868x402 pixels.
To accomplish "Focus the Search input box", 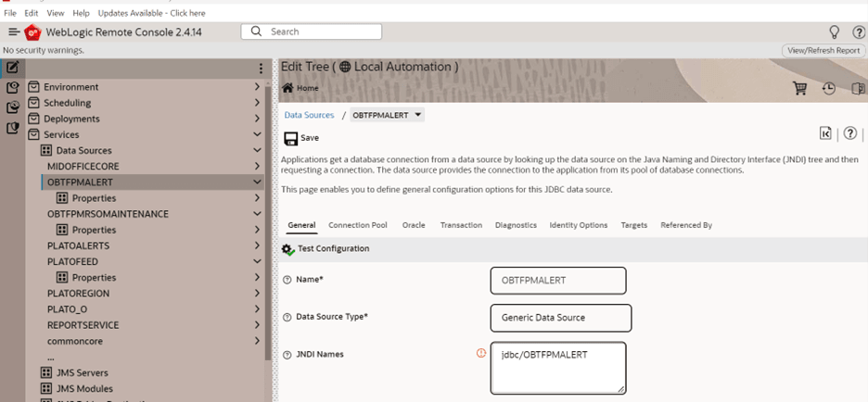I will click(311, 32).
